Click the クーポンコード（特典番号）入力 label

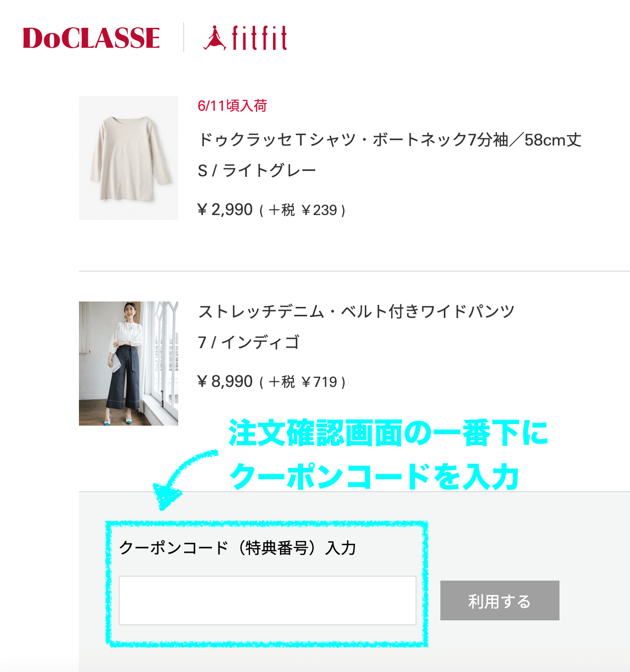click(238, 548)
